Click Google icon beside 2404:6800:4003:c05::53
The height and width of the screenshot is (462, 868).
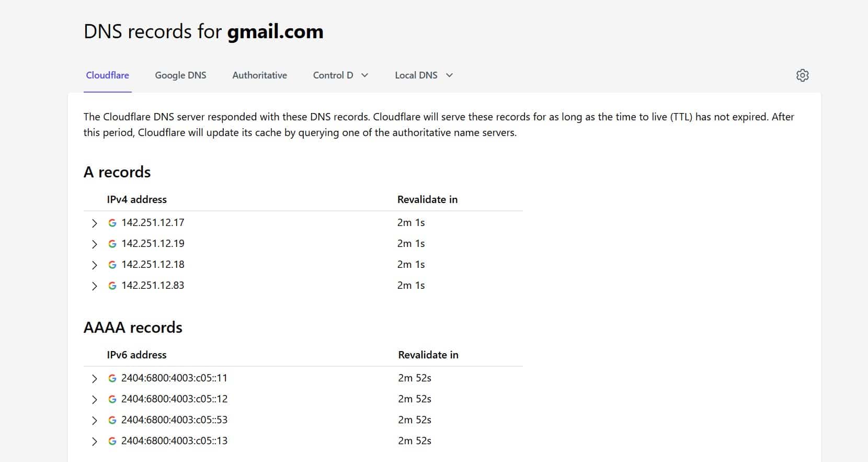click(x=112, y=420)
